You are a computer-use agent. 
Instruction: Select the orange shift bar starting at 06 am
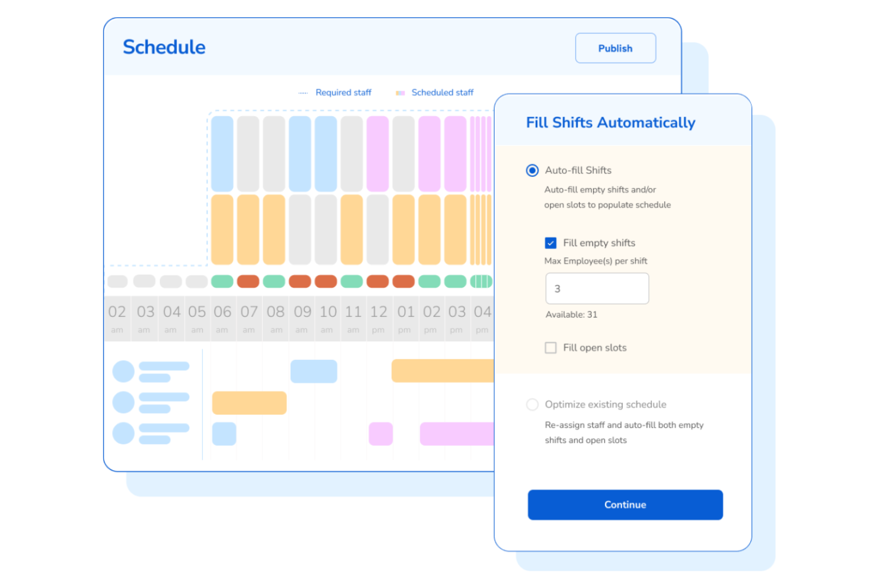(249, 403)
